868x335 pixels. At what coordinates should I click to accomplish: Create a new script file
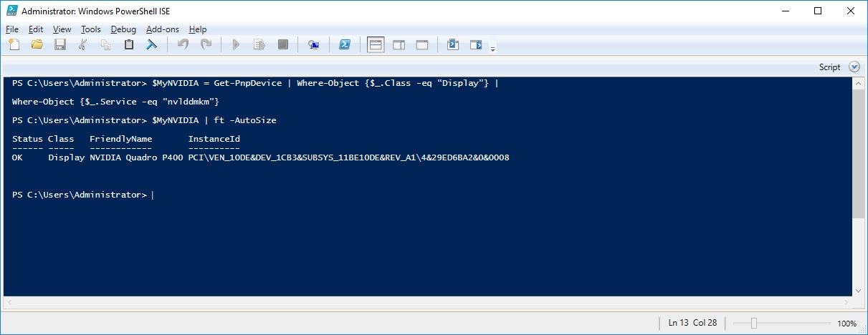tap(14, 45)
